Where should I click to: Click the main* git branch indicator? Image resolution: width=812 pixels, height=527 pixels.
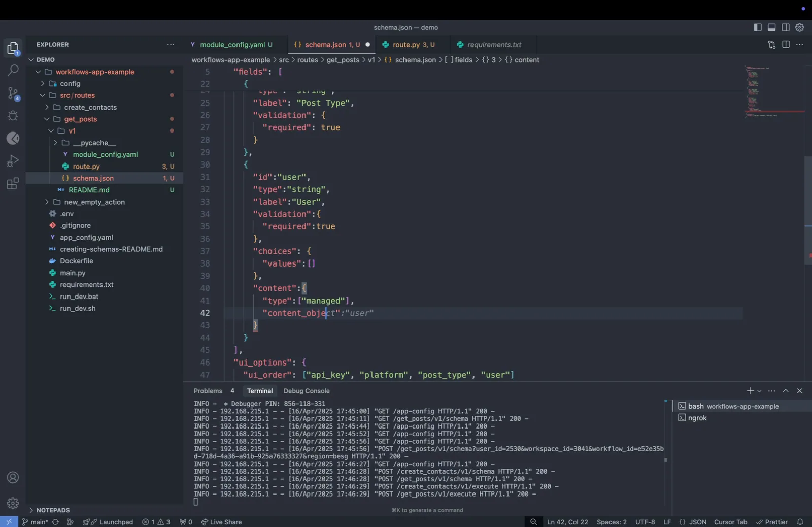pos(35,522)
